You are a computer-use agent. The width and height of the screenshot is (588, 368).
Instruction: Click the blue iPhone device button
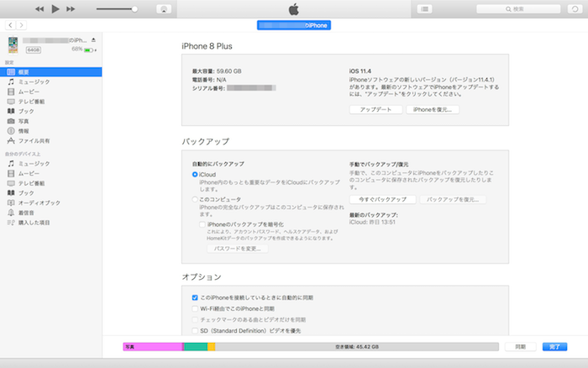294,25
